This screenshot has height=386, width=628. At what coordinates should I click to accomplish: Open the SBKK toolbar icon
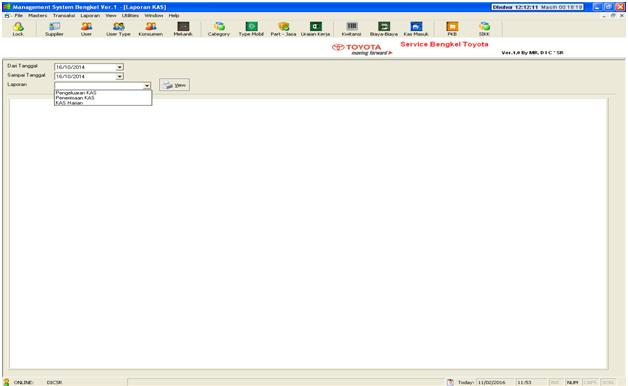(x=484, y=29)
